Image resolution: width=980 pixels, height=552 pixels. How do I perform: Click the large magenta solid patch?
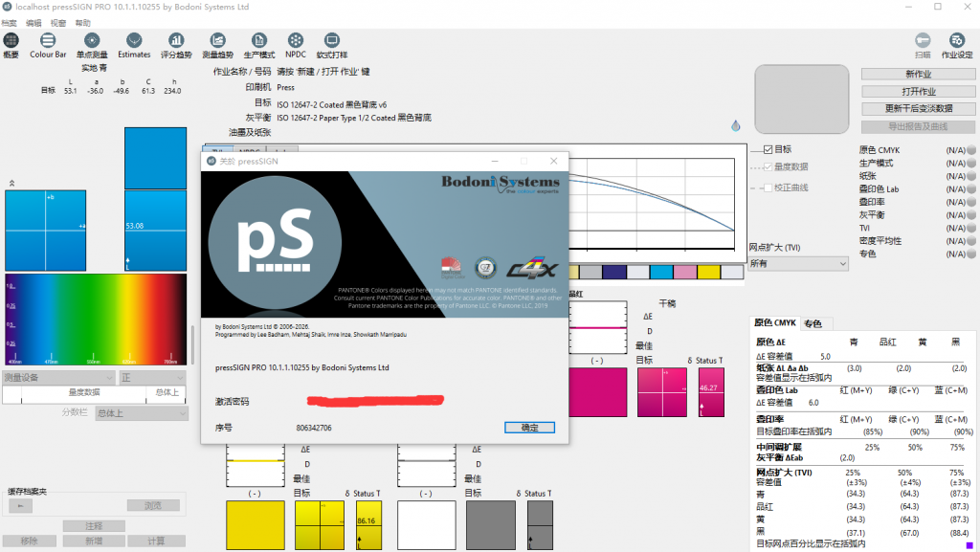coord(598,392)
